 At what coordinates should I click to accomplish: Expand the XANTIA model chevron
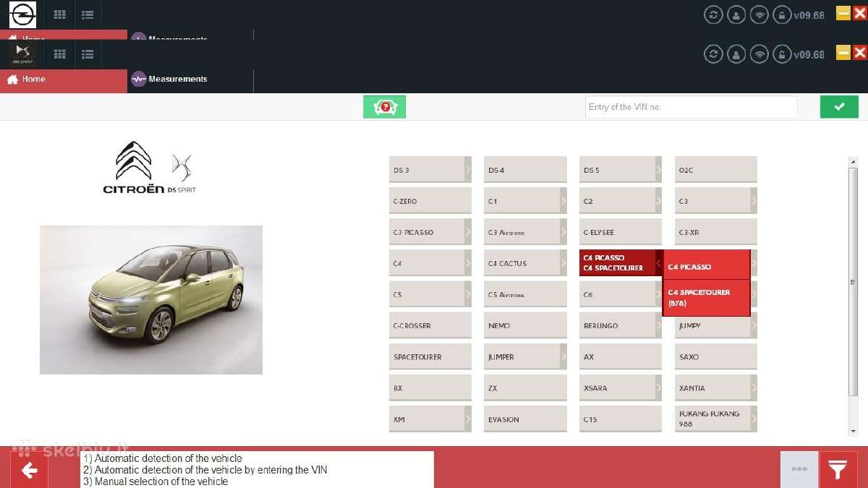pos(754,388)
